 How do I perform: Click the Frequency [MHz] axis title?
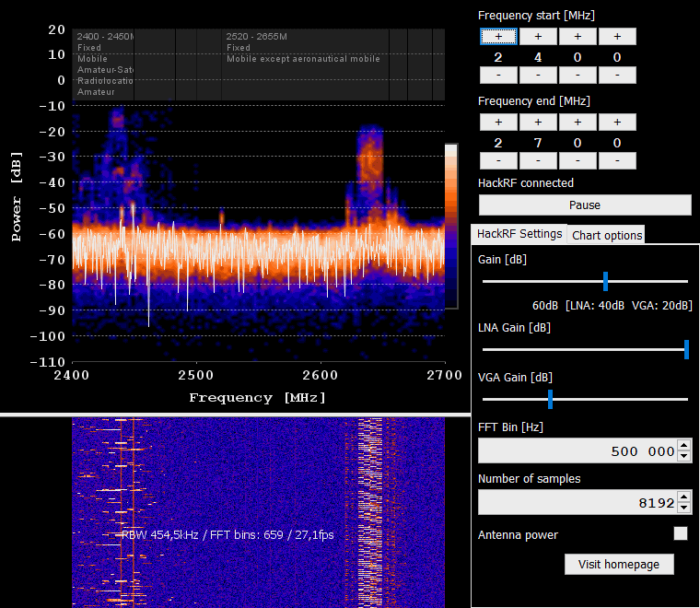[x=257, y=397]
